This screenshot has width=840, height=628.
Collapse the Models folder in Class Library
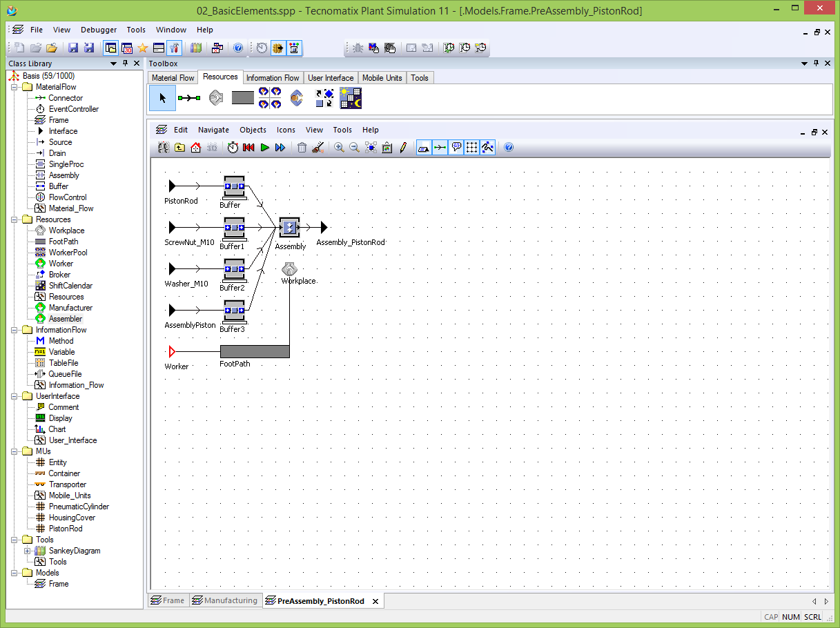tap(14, 573)
